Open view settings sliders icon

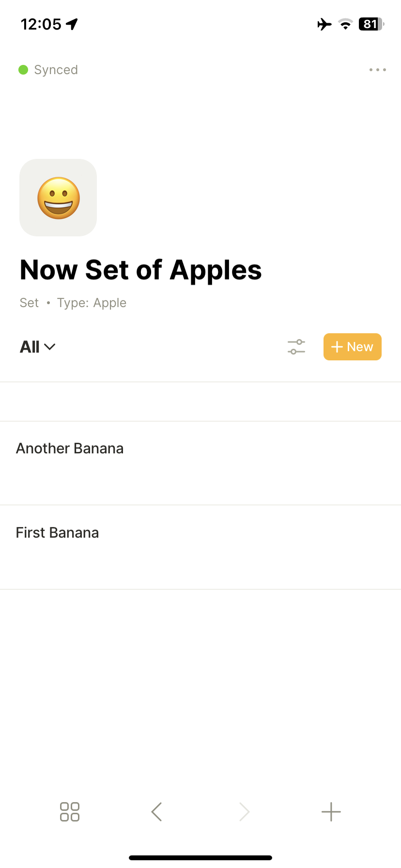point(296,347)
